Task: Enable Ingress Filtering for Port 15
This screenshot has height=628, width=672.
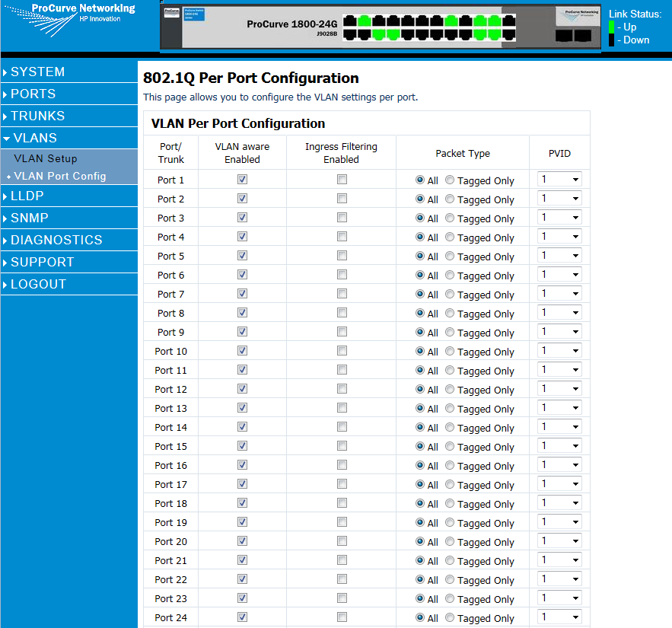Action: 342,446
